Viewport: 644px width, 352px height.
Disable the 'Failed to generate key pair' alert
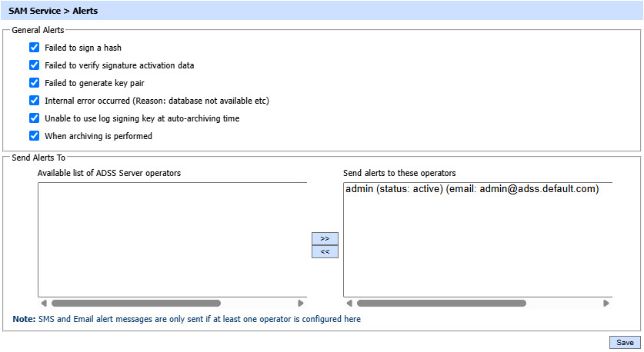34,83
